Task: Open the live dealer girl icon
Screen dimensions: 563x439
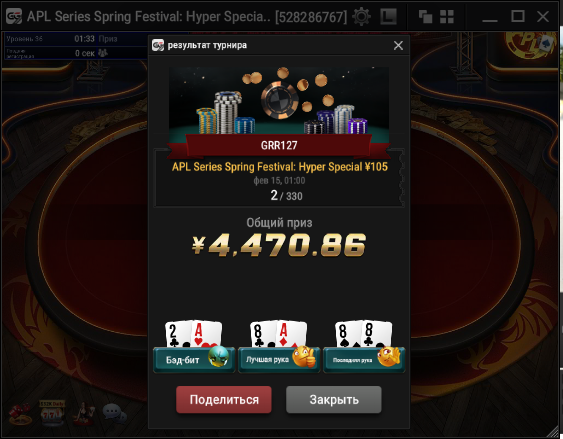Action: [84, 414]
